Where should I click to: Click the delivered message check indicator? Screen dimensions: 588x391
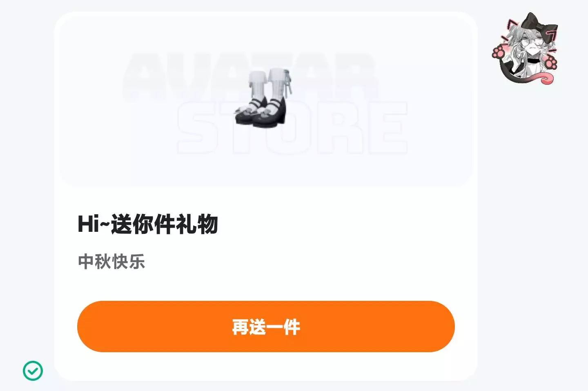33,371
